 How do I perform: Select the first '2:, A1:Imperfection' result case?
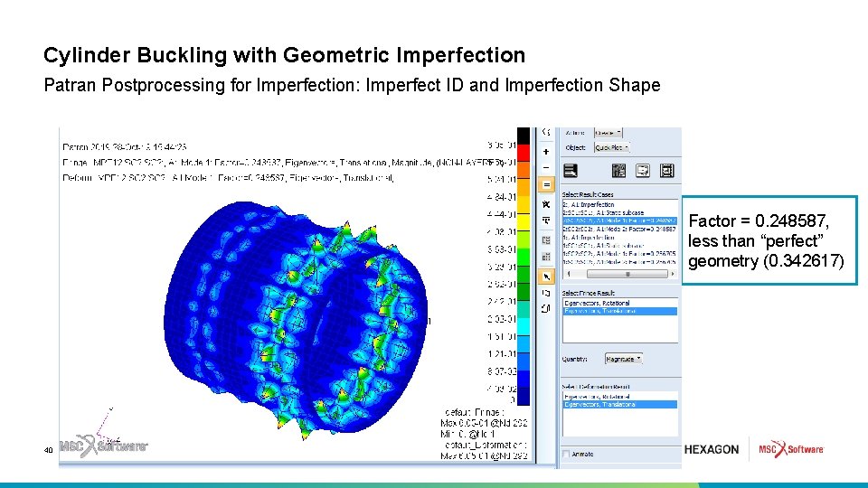(x=619, y=205)
